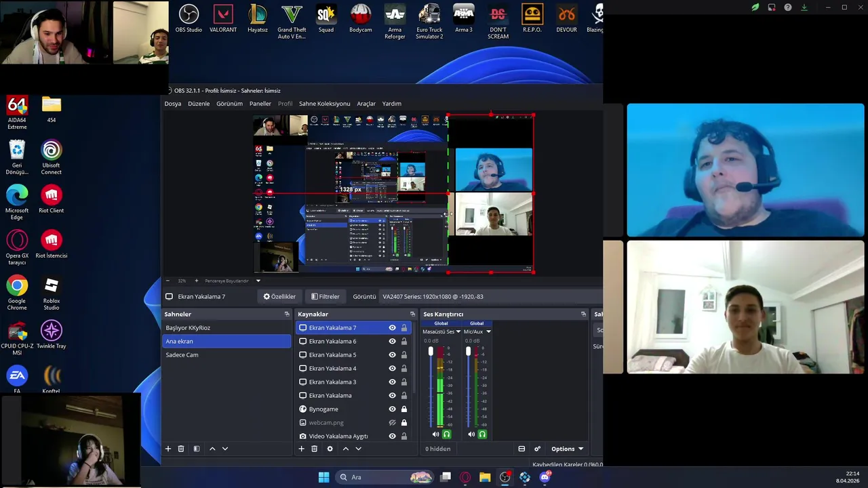
Task: Open Euro Truck Simulator 2 desktop shortcut
Action: click(429, 22)
